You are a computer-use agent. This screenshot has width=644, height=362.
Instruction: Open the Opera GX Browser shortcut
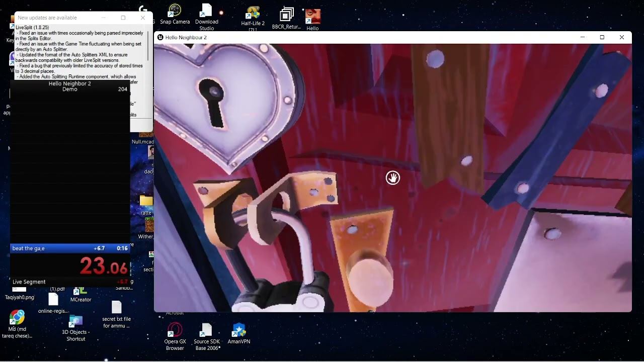point(175,336)
